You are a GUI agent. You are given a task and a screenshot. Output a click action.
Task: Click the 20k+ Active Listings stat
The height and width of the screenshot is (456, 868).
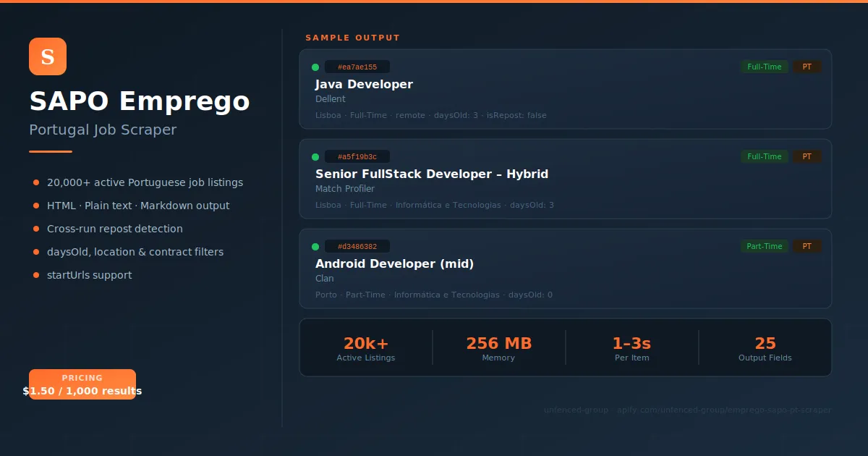(366, 347)
